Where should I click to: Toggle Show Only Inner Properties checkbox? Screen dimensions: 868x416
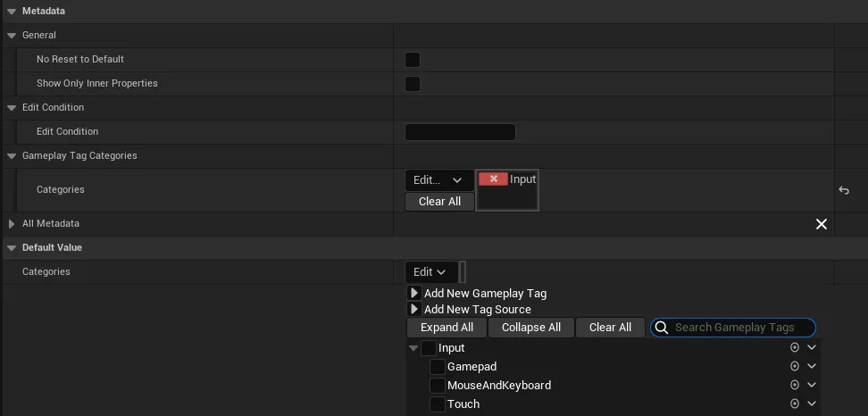(413, 84)
